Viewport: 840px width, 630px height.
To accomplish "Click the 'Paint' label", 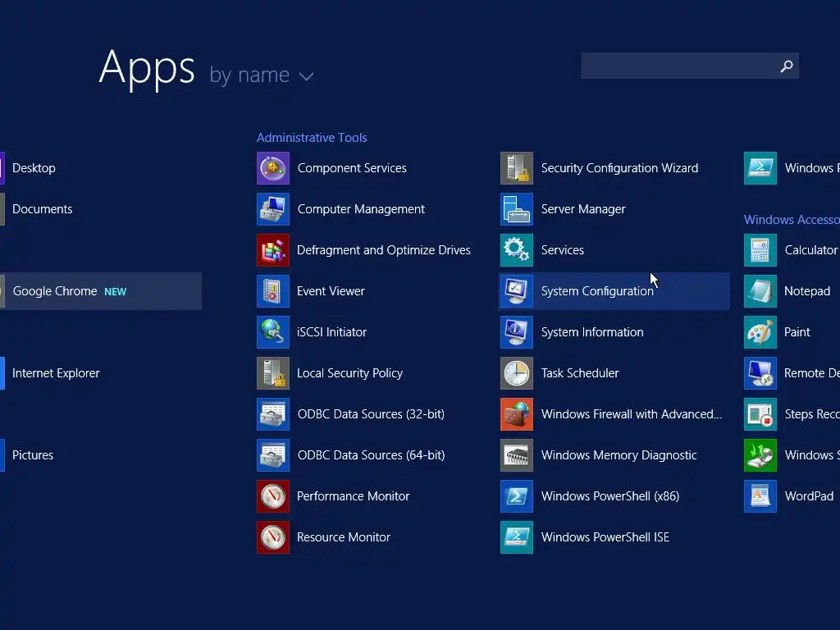I will coord(797,332).
